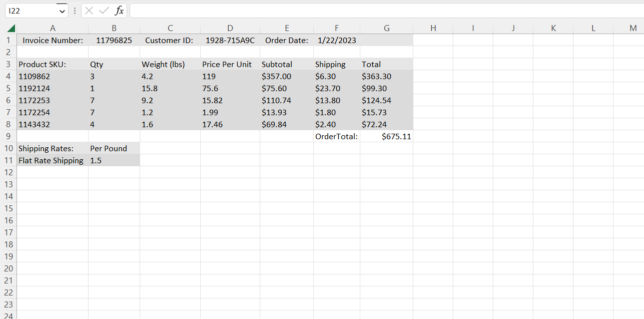
Task: Click the Order Total cell showing $675.11
Action: click(386, 136)
